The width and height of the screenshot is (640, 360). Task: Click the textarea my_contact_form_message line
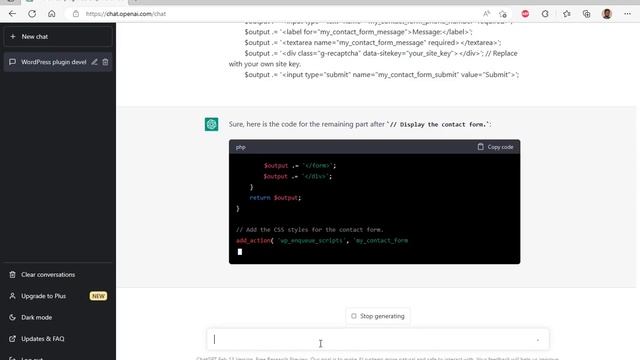click(x=373, y=42)
